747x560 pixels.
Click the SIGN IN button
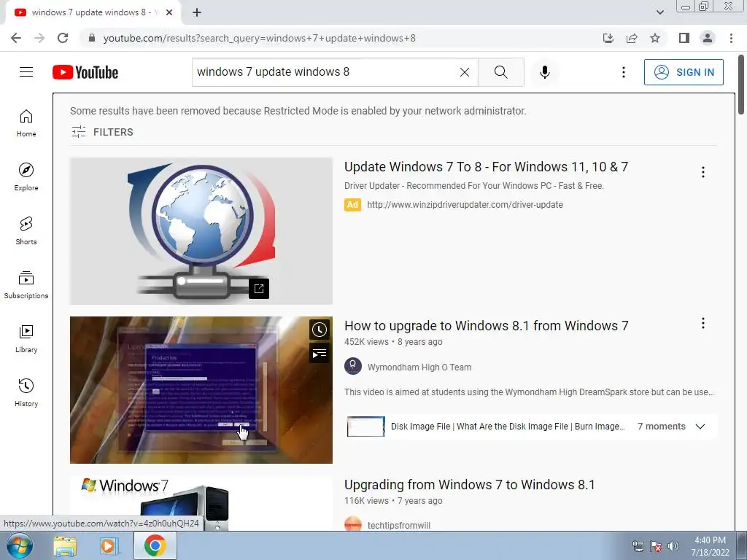coord(683,72)
